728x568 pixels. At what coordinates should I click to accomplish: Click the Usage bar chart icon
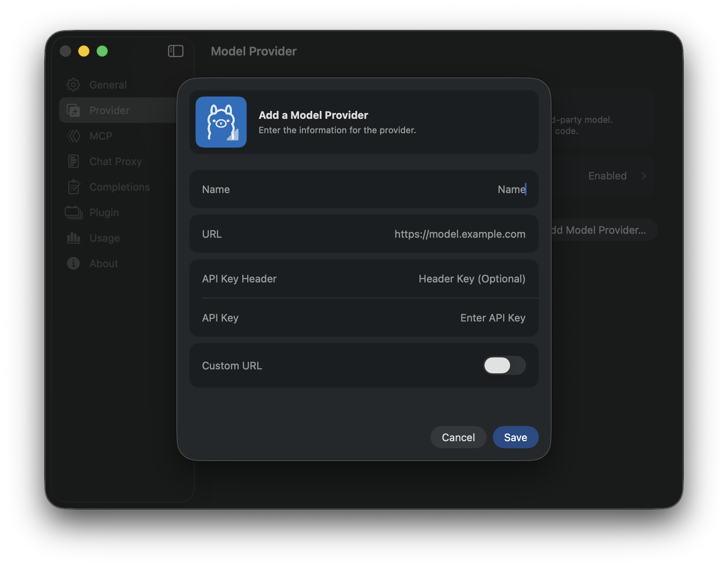73,238
